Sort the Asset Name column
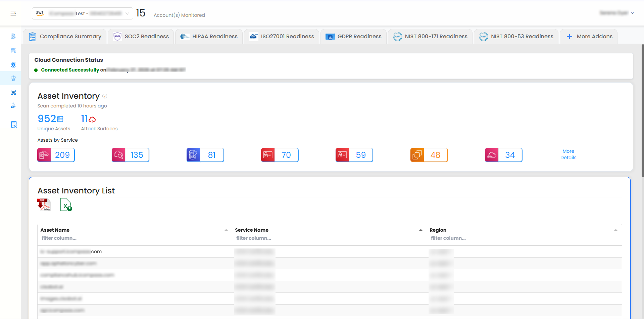644x319 pixels. (x=226, y=230)
